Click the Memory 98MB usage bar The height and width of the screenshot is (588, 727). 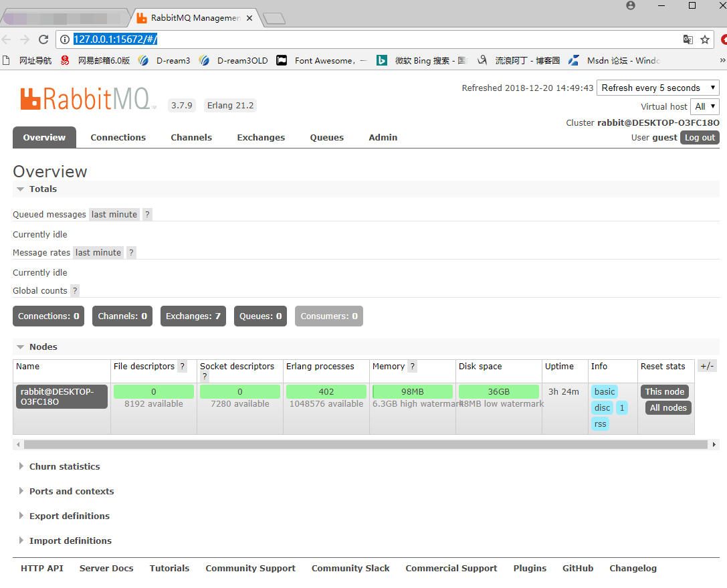pos(413,392)
